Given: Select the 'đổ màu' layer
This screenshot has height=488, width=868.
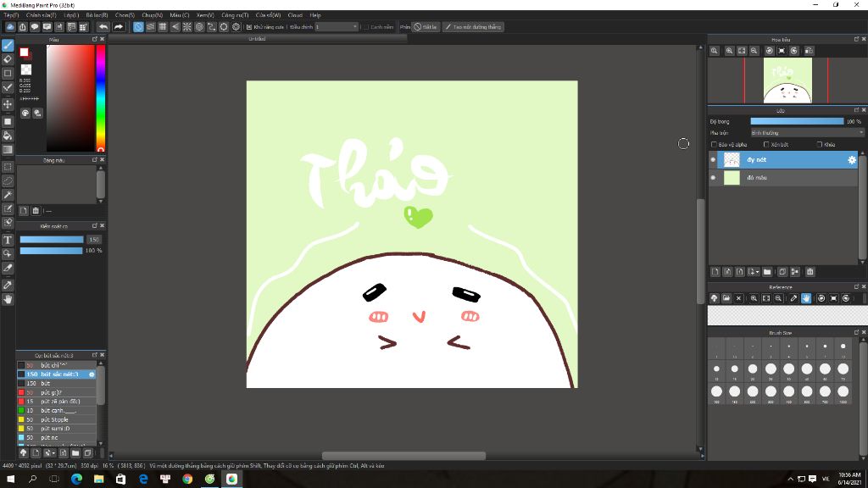Looking at the screenshot, I should pos(783,178).
